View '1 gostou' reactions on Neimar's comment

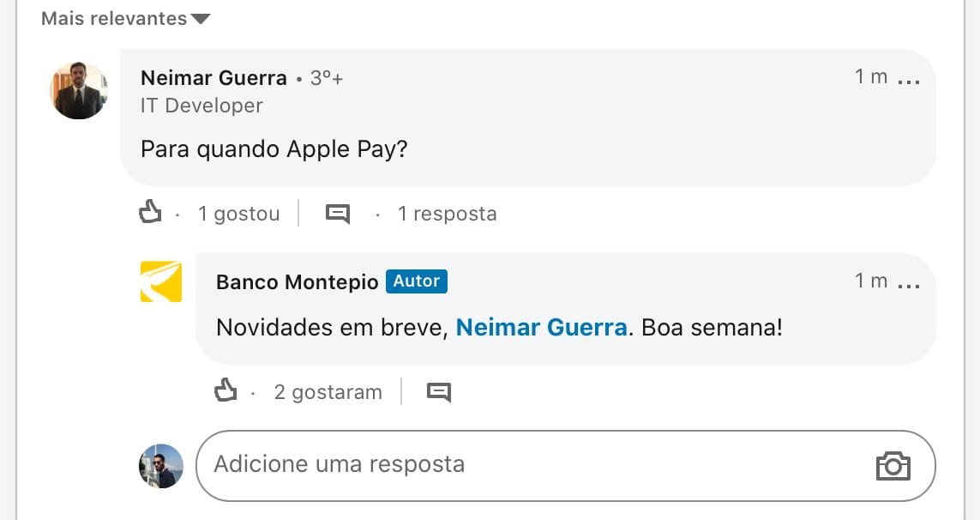pyautogui.click(x=238, y=214)
